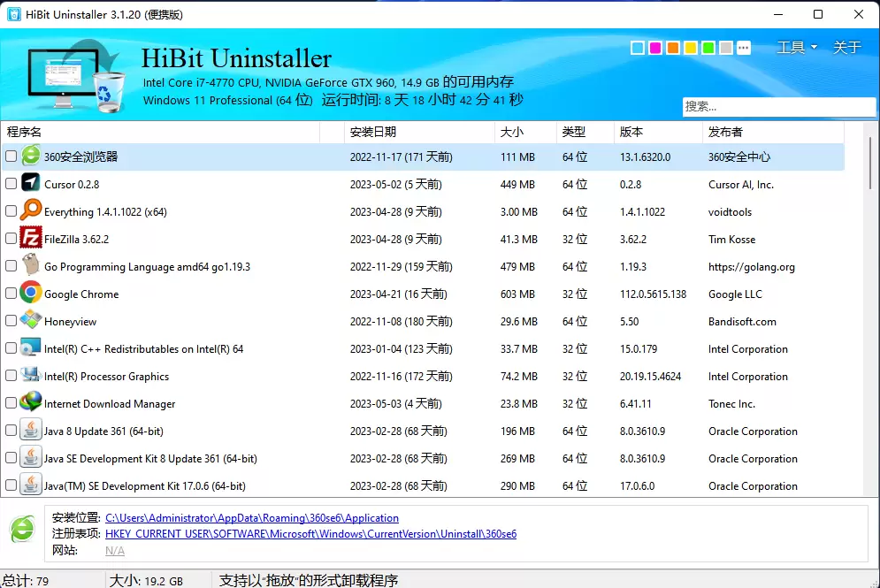Choose the light blue theme color
The image size is (880, 588).
(x=638, y=48)
